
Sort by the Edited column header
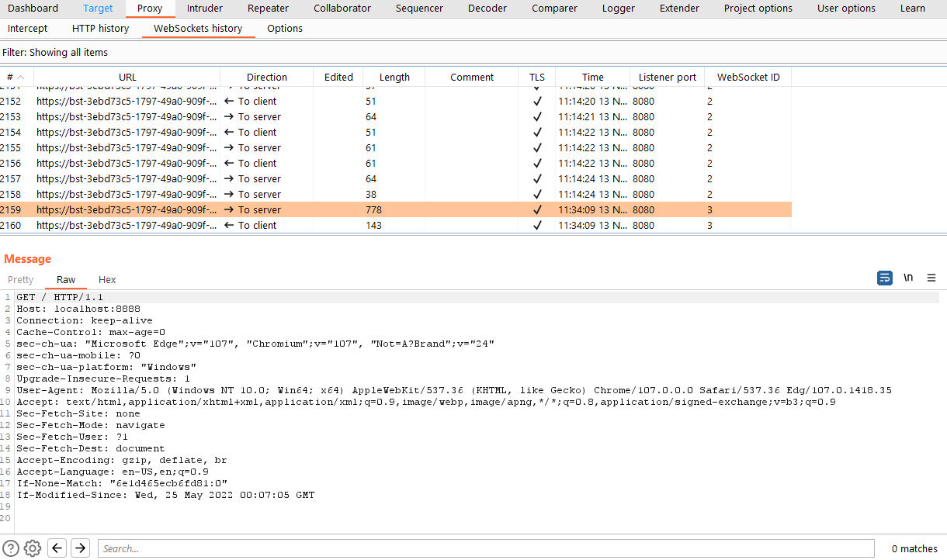338,77
